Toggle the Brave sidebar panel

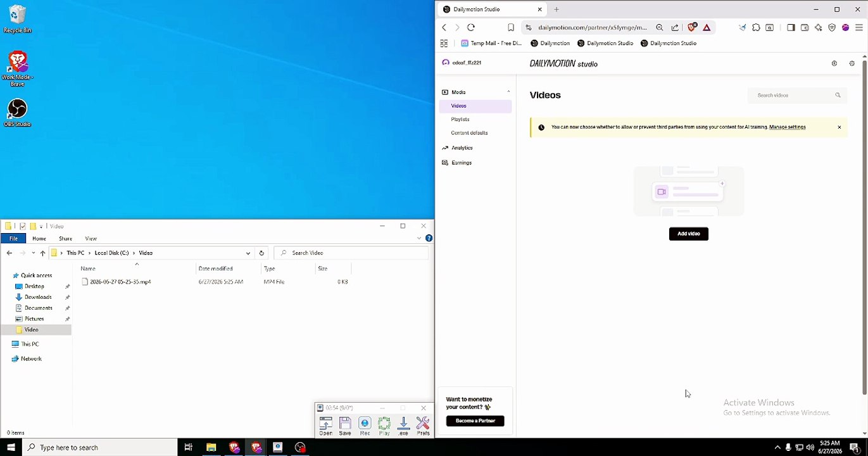pos(791,27)
